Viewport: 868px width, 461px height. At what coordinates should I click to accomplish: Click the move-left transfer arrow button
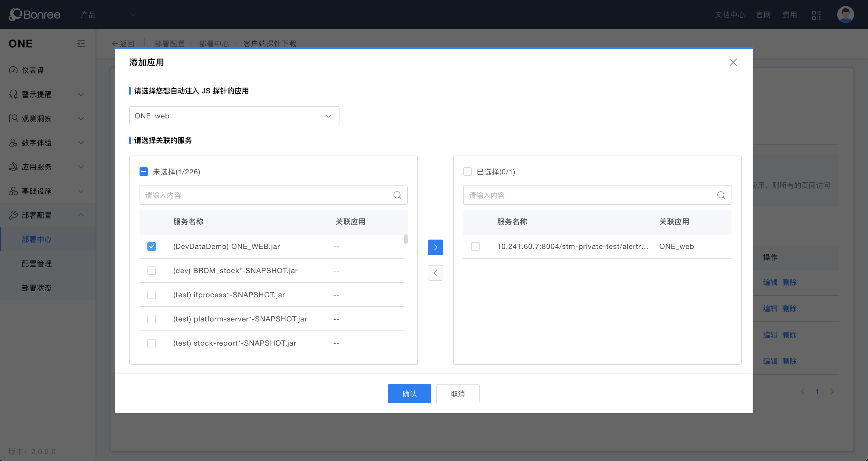coord(435,272)
